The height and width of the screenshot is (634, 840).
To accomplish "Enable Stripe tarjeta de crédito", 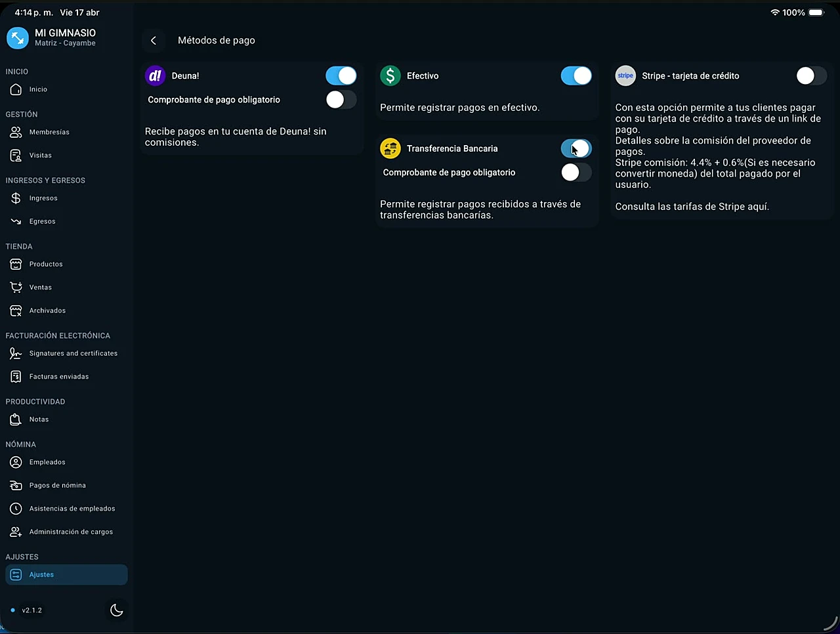I will coord(811,75).
